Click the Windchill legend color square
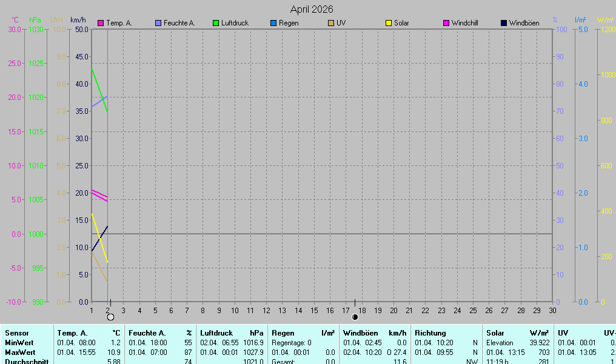The width and height of the screenshot is (616, 364). [x=446, y=23]
